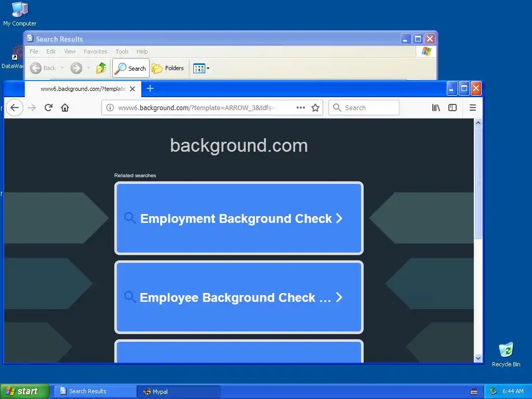Open File menu in Search Results window
Viewport: 532px width, 399px height.
coord(34,51)
